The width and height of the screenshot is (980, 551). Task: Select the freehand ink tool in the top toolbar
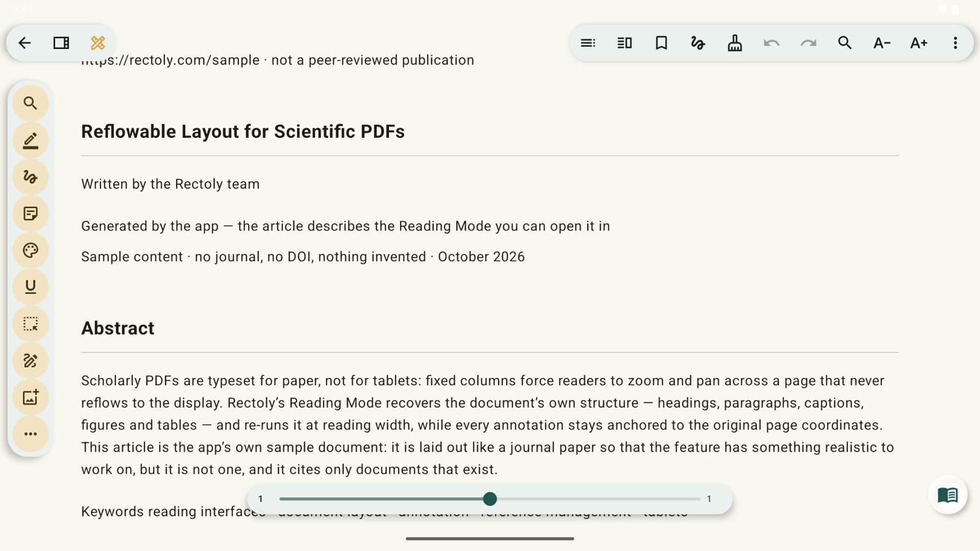tap(698, 43)
